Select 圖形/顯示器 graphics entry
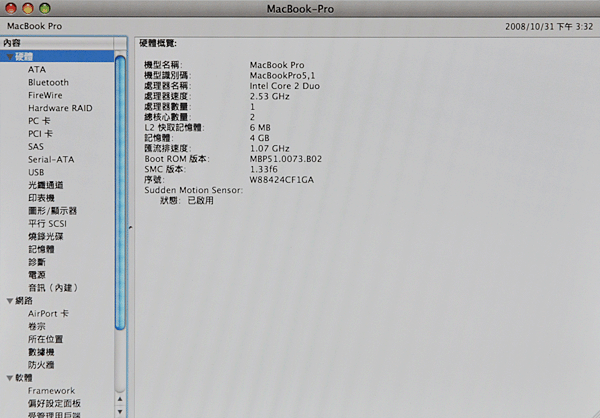600x418 pixels. pyautogui.click(x=52, y=211)
